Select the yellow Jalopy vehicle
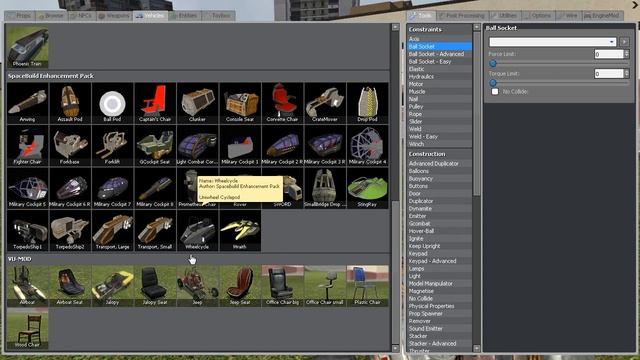The image size is (640, 360). pos(112,286)
